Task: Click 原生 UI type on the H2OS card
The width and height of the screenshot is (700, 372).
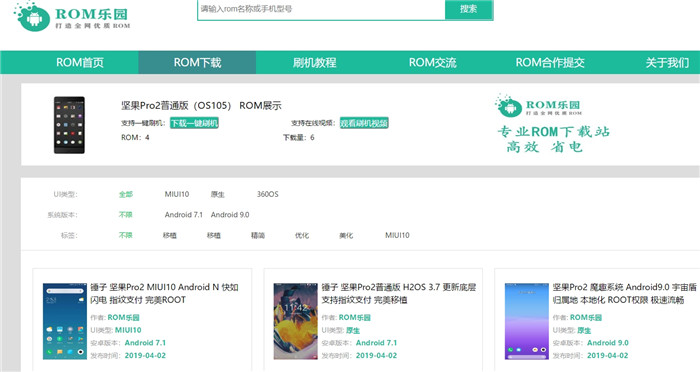Action: tap(353, 330)
